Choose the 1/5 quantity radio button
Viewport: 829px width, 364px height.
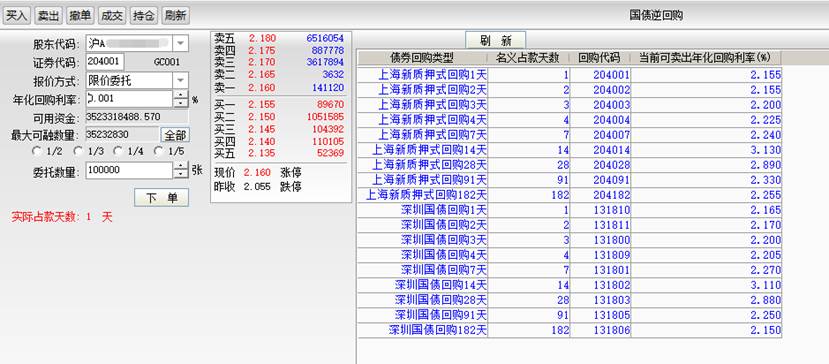click(158, 151)
